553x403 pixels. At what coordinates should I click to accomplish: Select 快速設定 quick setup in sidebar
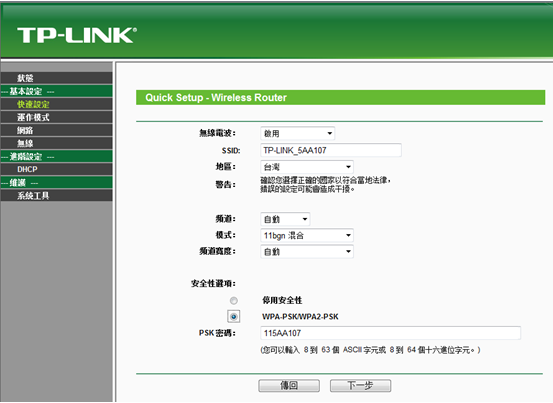[x=56, y=104]
